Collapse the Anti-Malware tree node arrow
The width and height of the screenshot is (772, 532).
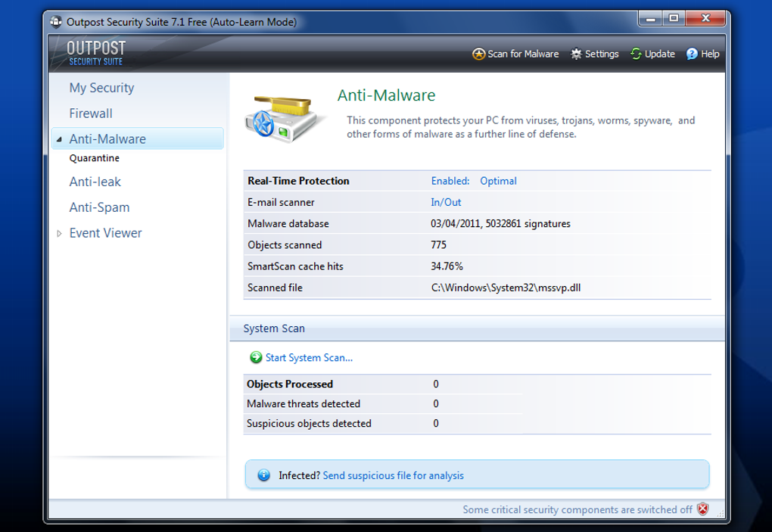[59, 140]
